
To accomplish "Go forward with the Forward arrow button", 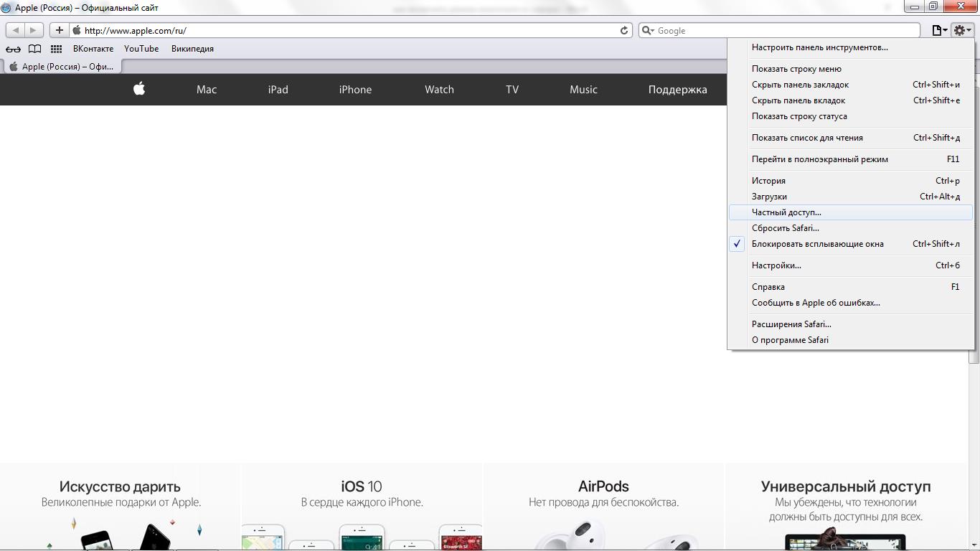I will [33, 30].
